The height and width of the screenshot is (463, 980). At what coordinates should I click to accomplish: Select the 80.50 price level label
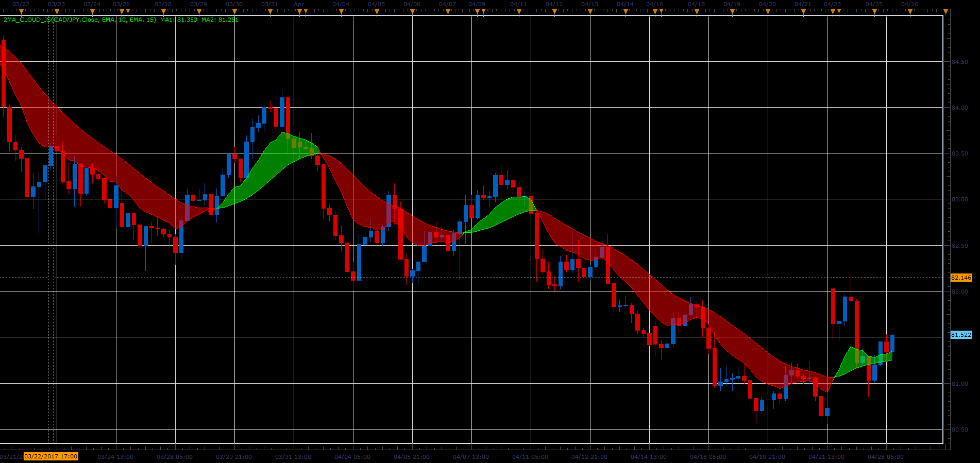point(959,430)
